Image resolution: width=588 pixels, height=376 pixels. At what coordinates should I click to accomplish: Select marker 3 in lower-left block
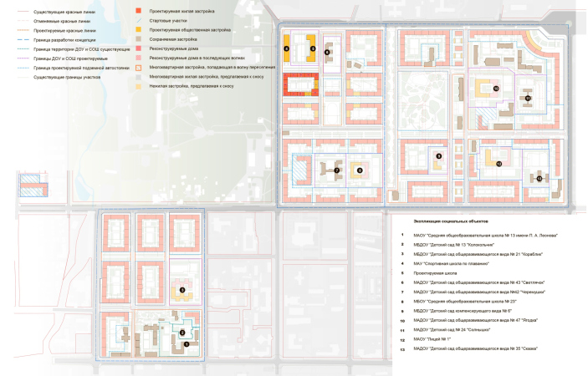point(182,290)
